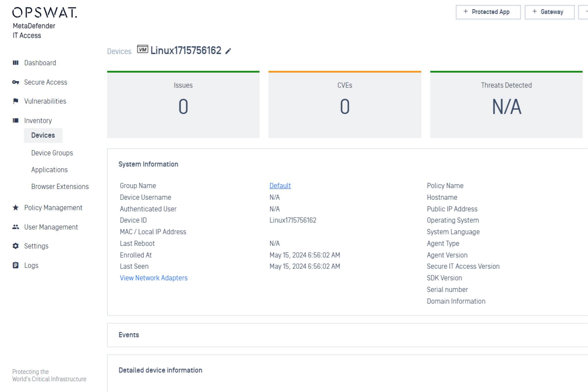588x392 pixels.
Task: Click the VM device type icon
Action: [x=143, y=49]
